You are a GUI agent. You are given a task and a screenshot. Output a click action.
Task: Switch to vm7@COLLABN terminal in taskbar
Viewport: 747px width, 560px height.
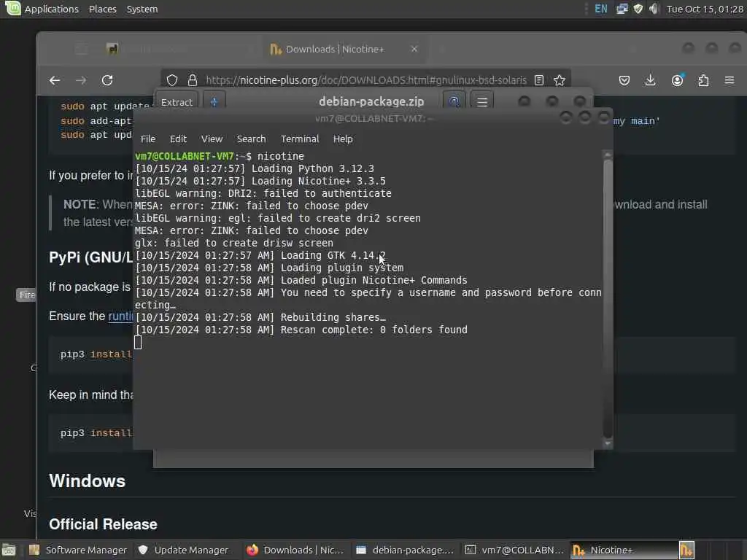(x=514, y=550)
